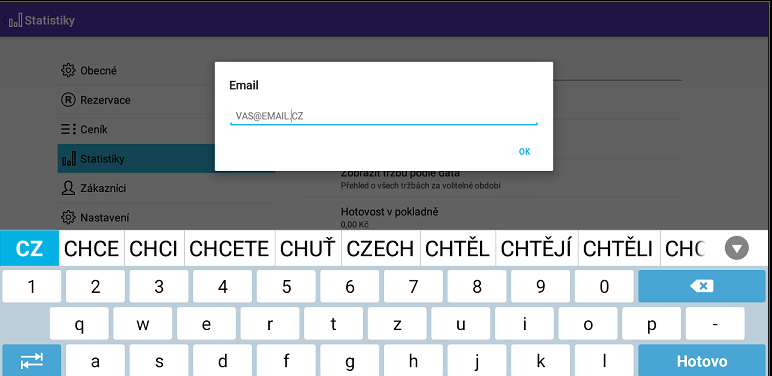
Task: Choose the CHTĚJÍ word suggestion
Action: (x=537, y=249)
